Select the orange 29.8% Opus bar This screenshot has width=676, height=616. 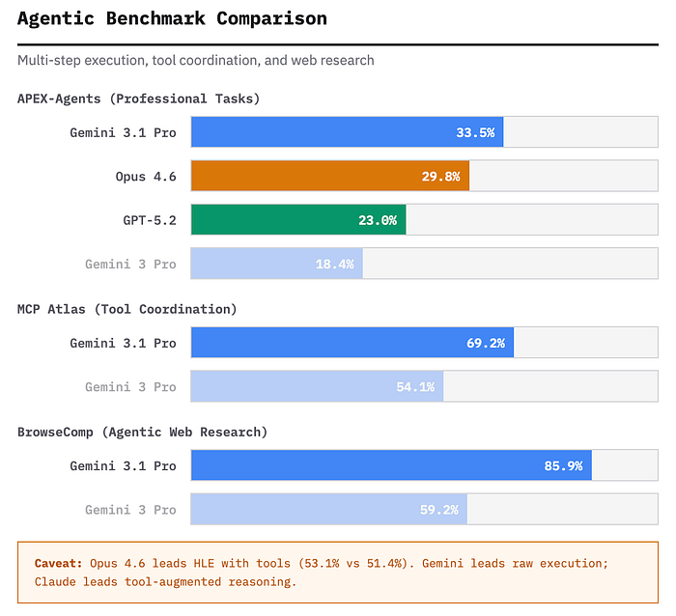pyautogui.click(x=329, y=176)
